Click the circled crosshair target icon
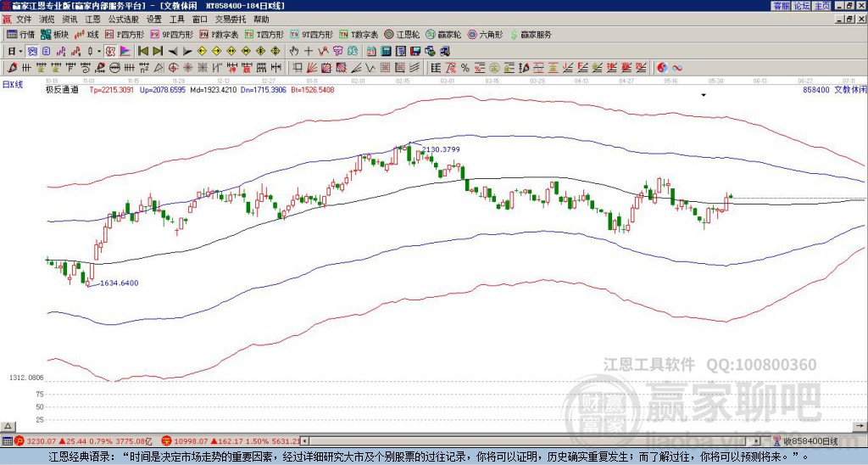This screenshot has height=465, width=868. (173, 68)
